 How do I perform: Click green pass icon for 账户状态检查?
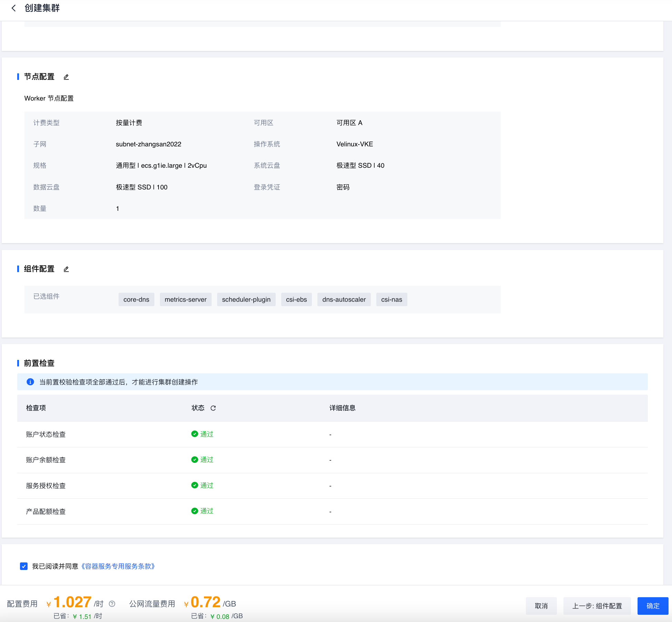coord(194,434)
